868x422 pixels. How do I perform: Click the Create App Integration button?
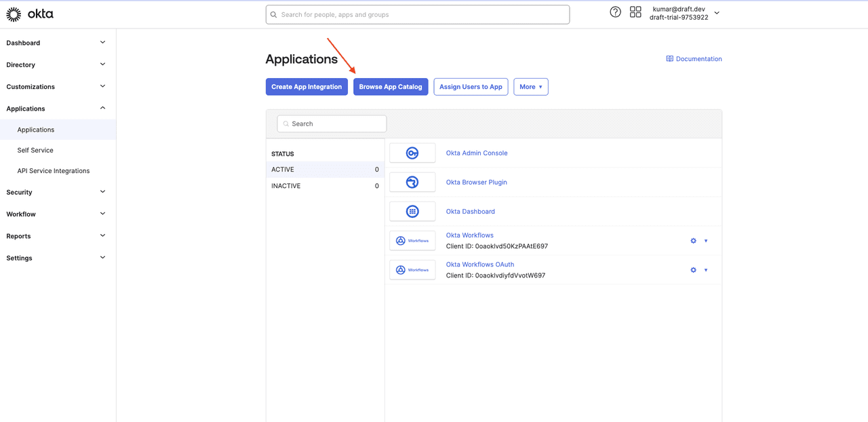point(307,86)
